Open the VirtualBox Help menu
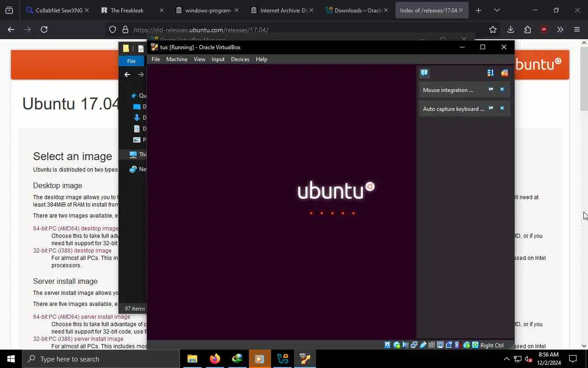The height and width of the screenshot is (368, 588). (x=261, y=59)
